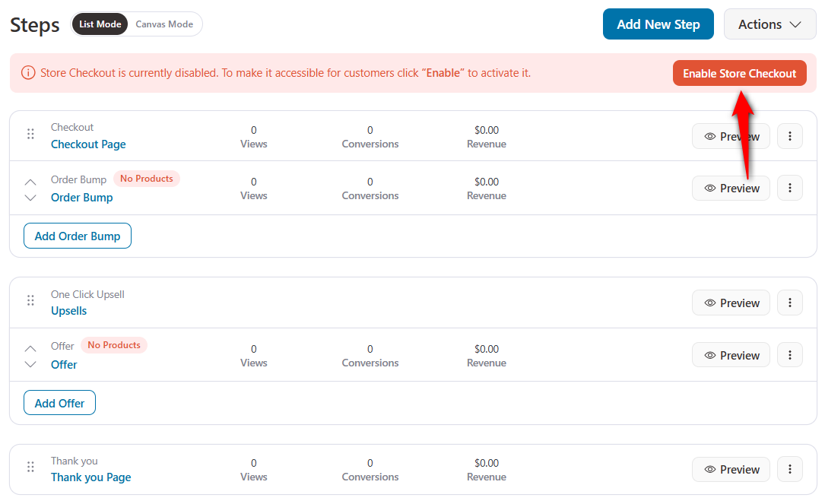The width and height of the screenshot is (825, 504).
Task: Move Order Bump up with arrow
Action: tap(30, 182)
